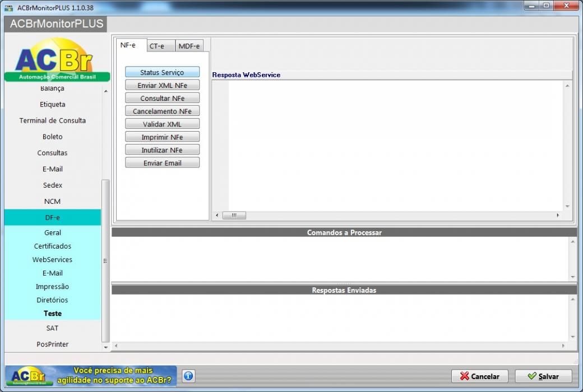Click the Validar XML button
This screenshot has height=392, width=583.
pos(162,124)
